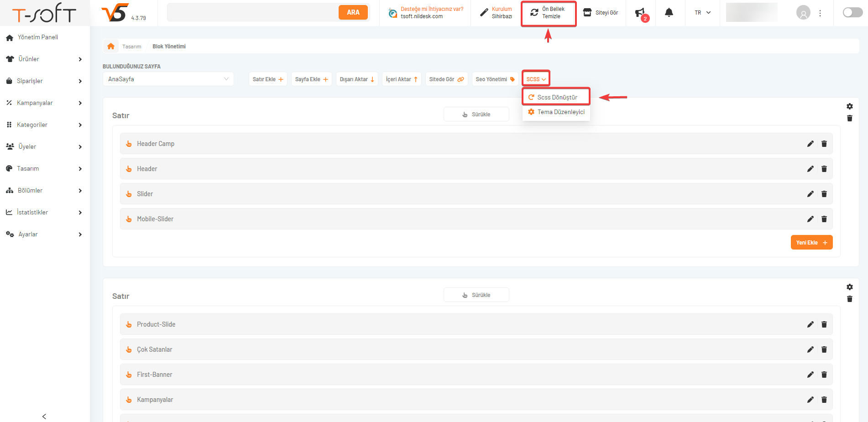
Task: Open the three-dot account menu
Action: tap(820, 13)
